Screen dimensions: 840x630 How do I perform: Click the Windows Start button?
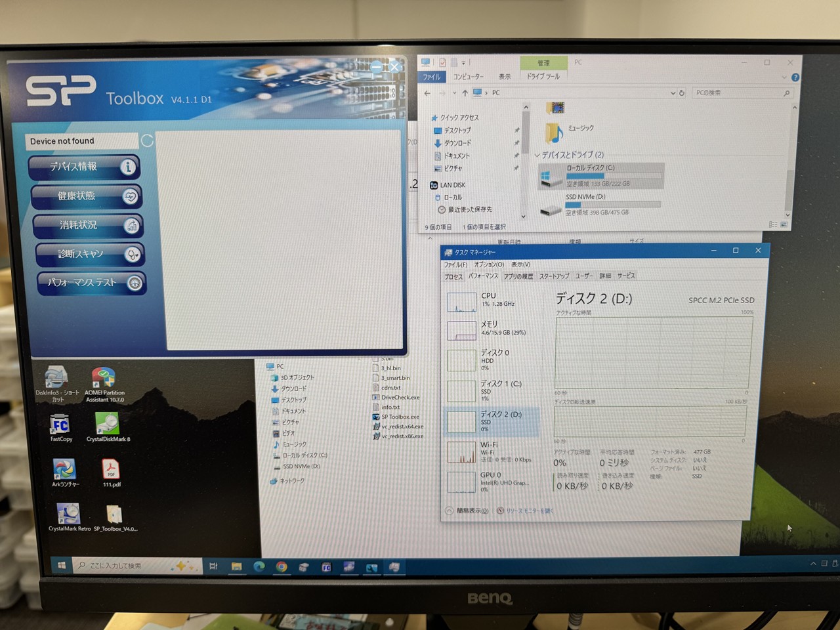coord(62,566)
